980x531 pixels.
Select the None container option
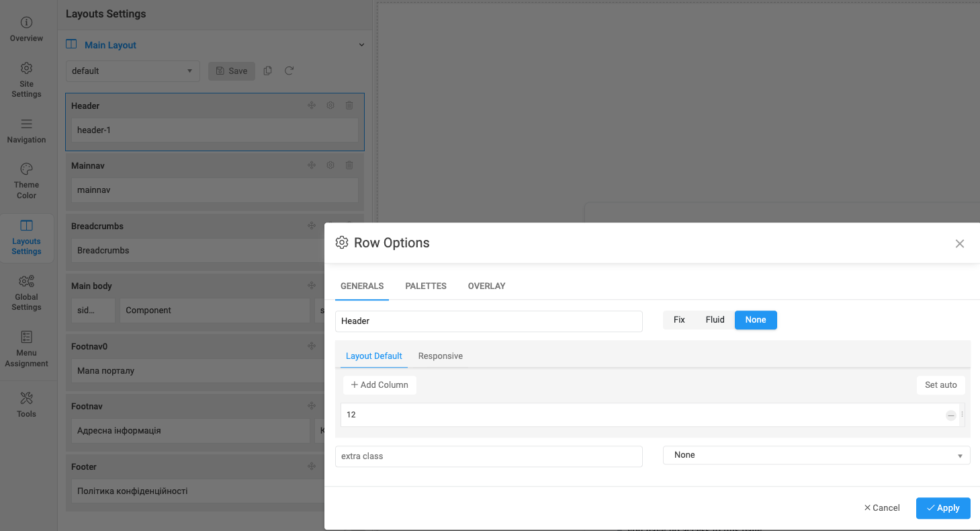click(x=755, y=320)
